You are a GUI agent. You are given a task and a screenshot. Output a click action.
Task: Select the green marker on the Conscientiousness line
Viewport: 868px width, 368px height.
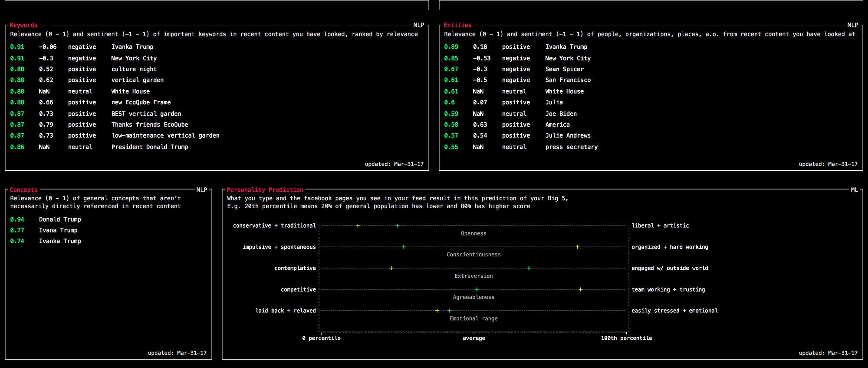403,247
